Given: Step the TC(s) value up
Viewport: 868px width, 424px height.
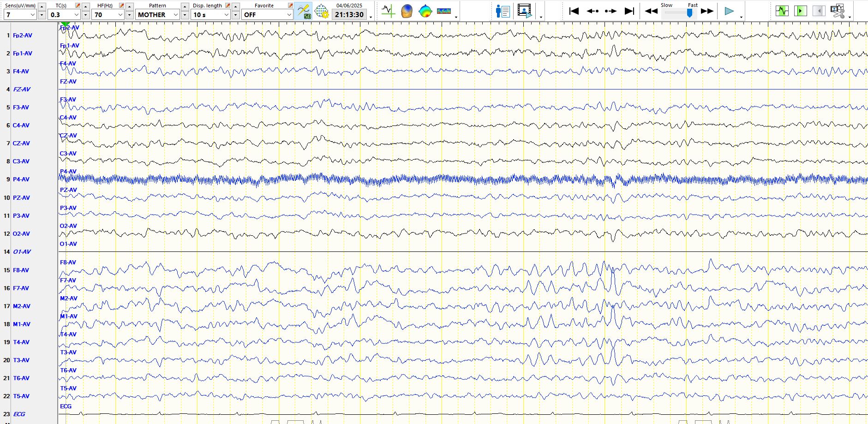Looking at the screenshot, I should 86,6.
